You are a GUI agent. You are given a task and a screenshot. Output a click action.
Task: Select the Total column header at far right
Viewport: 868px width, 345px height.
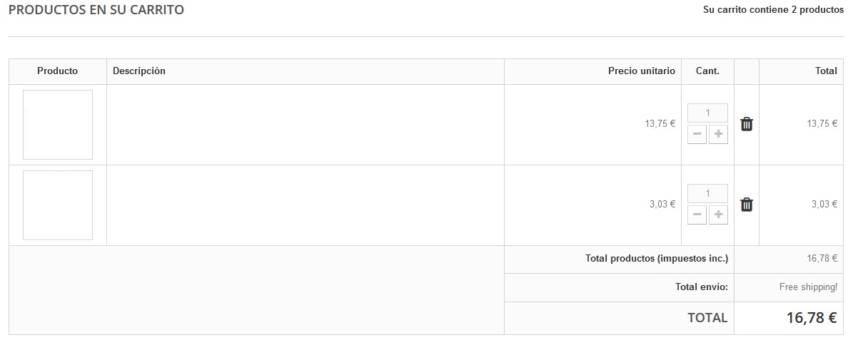point(826,71)
